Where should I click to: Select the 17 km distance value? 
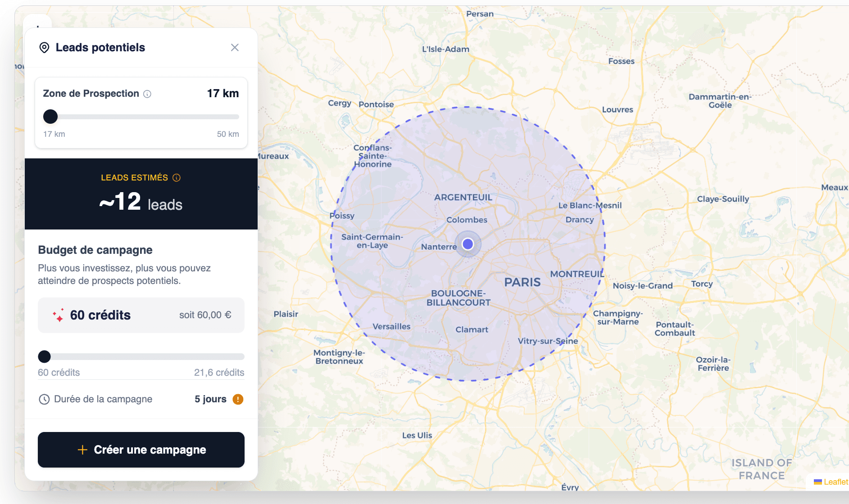click(x=222, y=93)
